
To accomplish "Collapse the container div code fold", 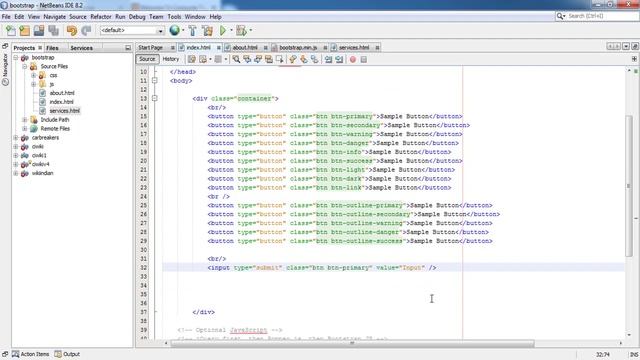I will click(155, 98).
